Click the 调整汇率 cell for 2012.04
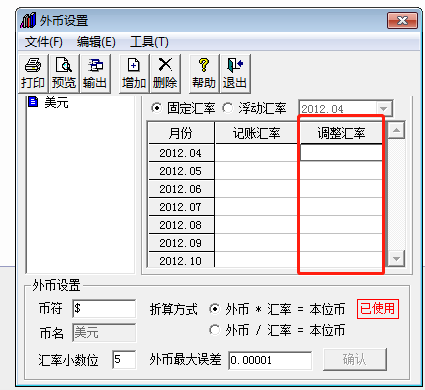 click(x=341, y=153)
